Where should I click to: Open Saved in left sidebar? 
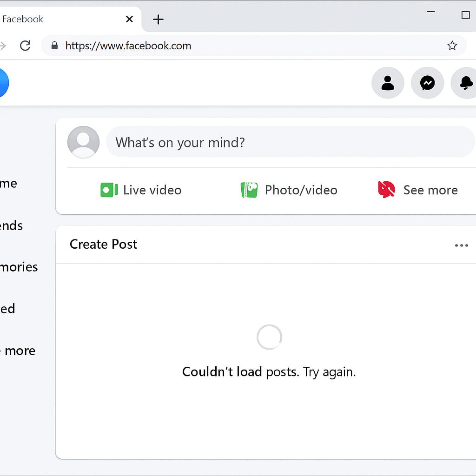point(7,309)
